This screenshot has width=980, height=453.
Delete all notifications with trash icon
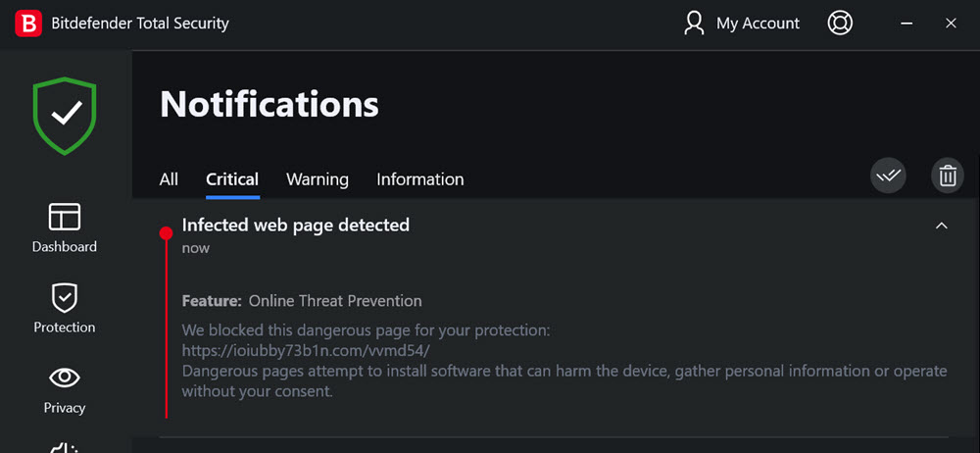(948, 176)
